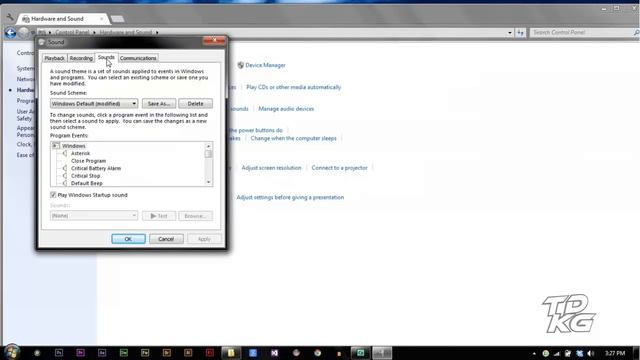Click the Hardware and Sound browser tab
The image size is (640, 360).
[x=63, y=19]
